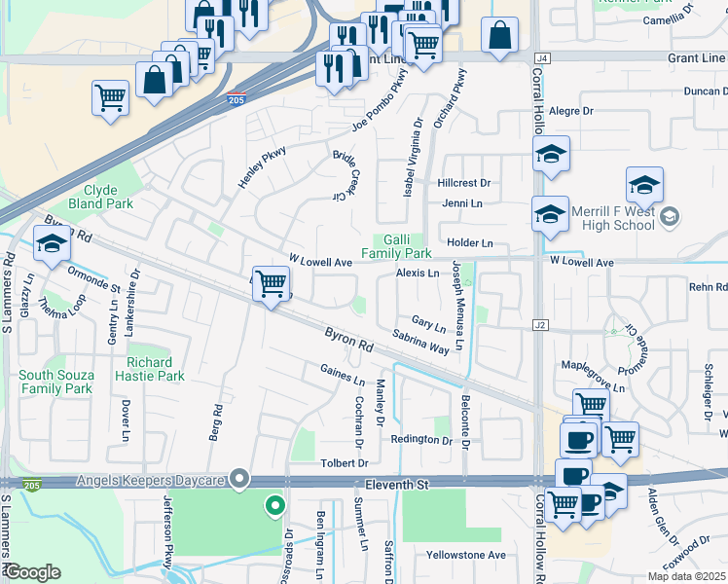Click the Ormonde St label

(94, 279)
